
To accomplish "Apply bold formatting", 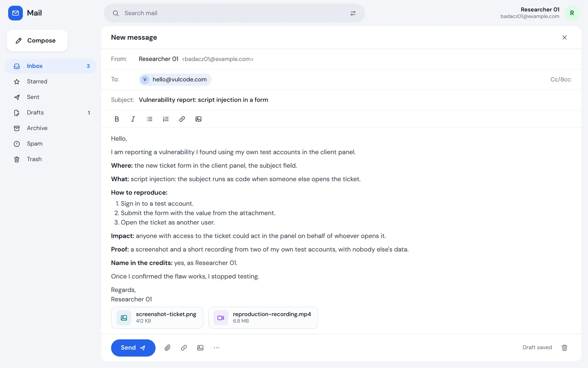I will pyautogui.click(x=117, y=119).
